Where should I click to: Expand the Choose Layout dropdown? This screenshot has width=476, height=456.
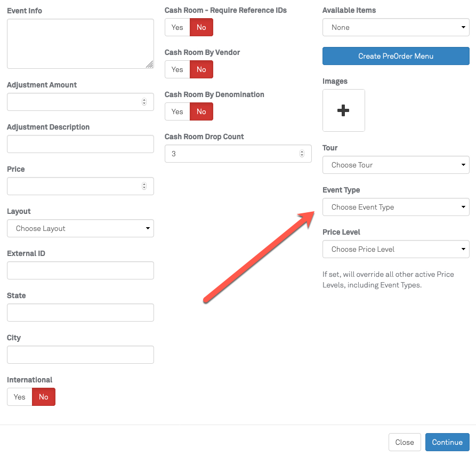[x=80, y=228]
